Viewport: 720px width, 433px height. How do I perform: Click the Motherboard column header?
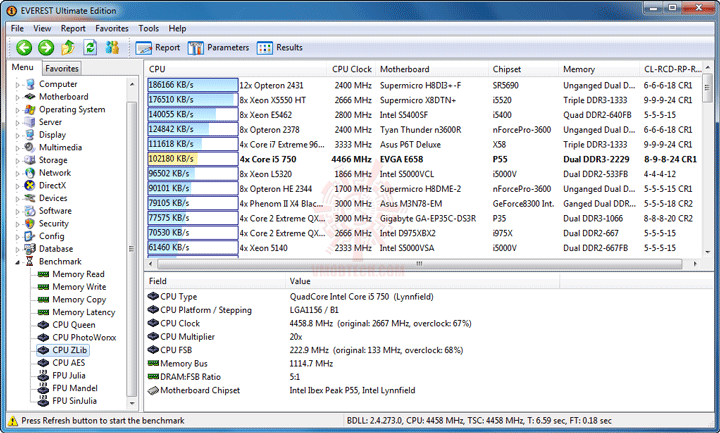(x=432, y=69)
